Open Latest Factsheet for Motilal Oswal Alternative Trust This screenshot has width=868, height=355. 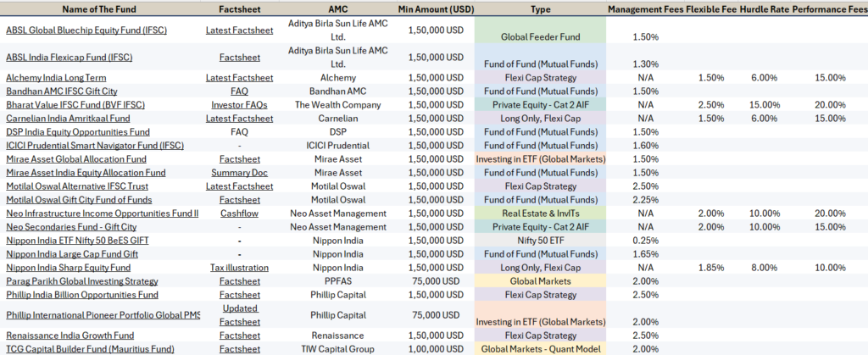(x=239, y=186)
